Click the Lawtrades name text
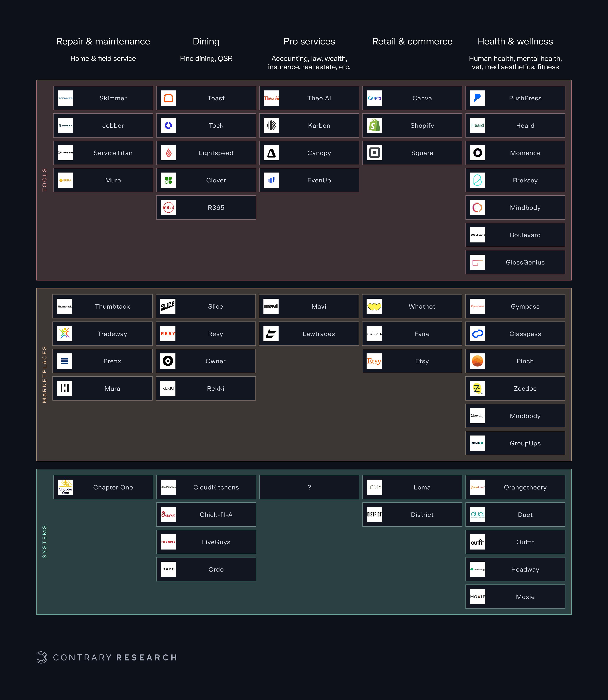The image size is (608, 700). pos(319,334)
